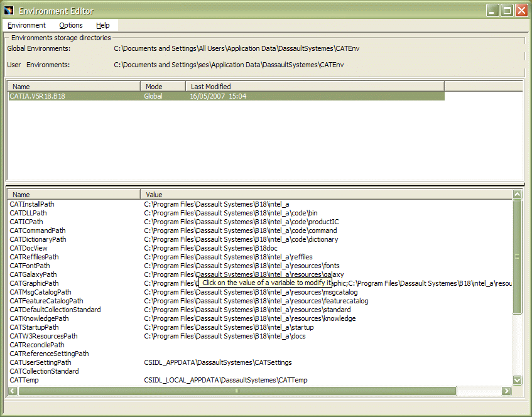Edit the value ending code\dictionary

[241, 239]
